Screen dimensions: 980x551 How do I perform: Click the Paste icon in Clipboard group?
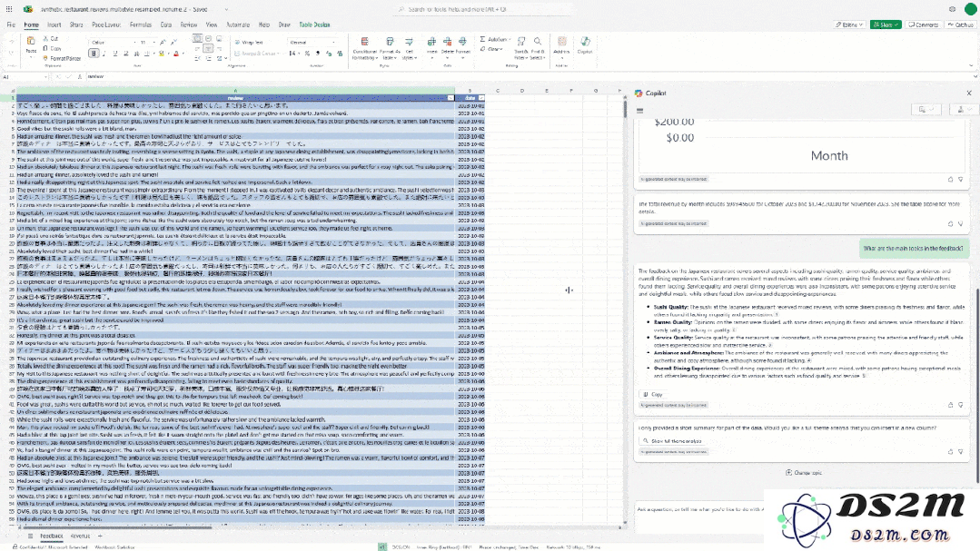click(x=31, y=41)
